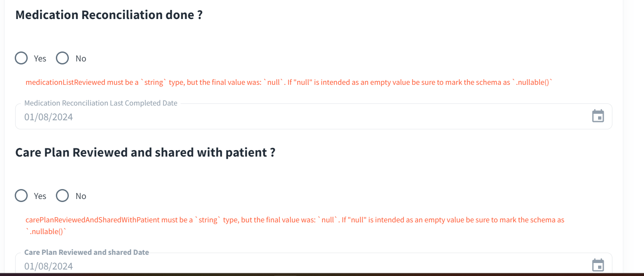Click the "Yes" label text under Care Plan Reviewed
This screenshot has width=644, height=276.
40,196
